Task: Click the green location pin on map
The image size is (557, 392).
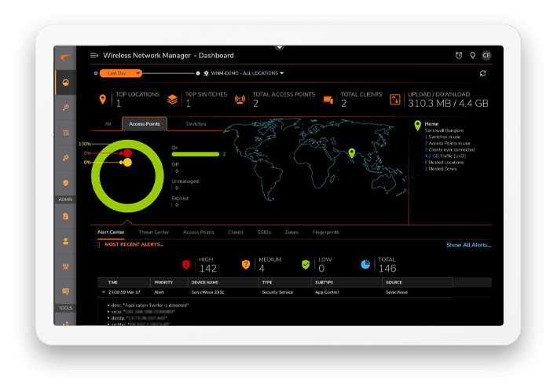Action: coord(351,153)
